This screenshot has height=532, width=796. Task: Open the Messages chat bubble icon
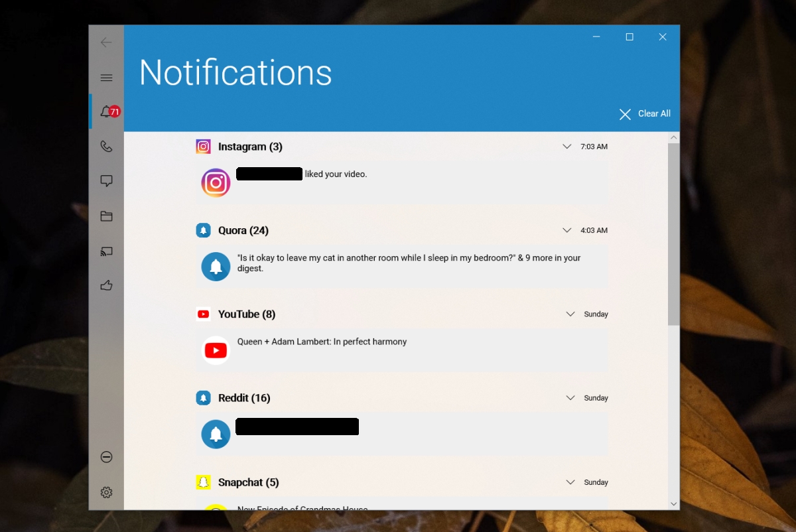(x=106, y=181)
